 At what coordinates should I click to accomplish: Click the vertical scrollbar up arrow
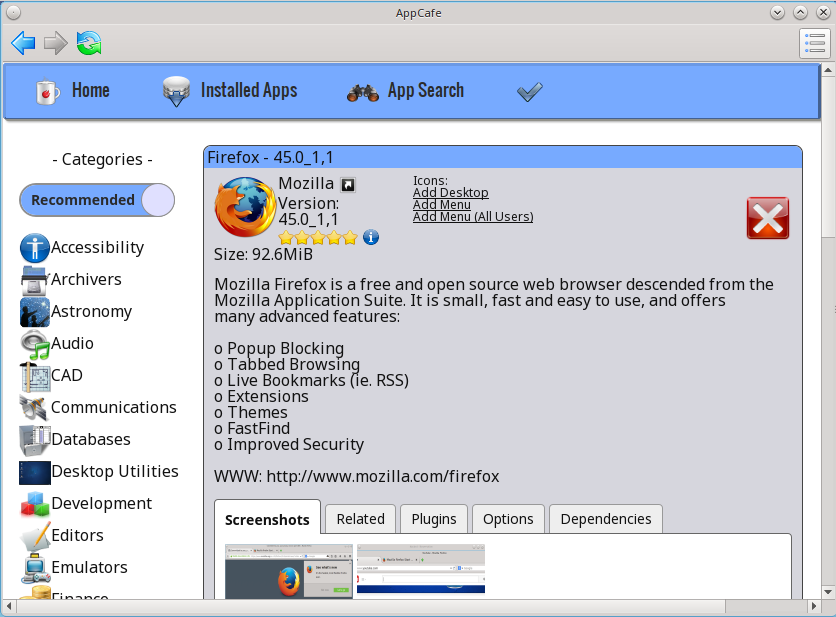click(x=828, y=70)
